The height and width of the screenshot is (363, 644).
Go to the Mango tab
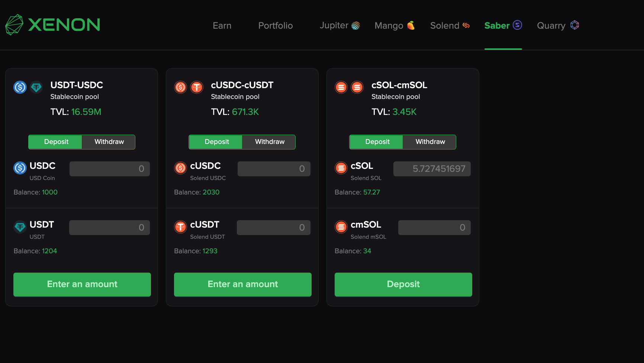[x=395, y=25]
